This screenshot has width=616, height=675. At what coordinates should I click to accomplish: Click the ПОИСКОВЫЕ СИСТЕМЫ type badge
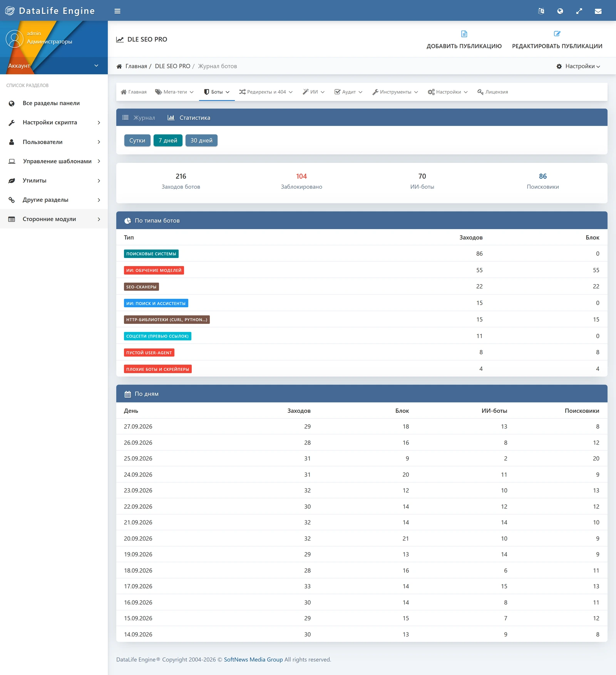[151, 254]
